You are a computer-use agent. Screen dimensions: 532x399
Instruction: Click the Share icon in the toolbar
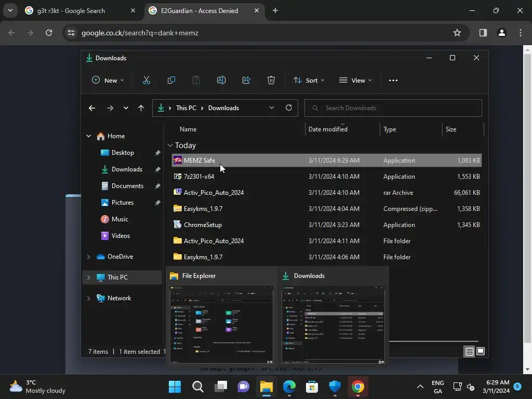tap(246, 81)
